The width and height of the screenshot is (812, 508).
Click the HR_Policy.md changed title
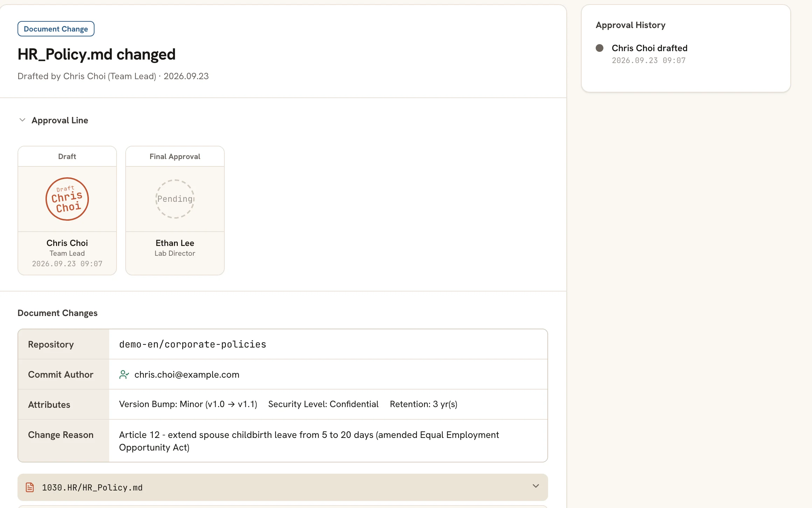97,54
